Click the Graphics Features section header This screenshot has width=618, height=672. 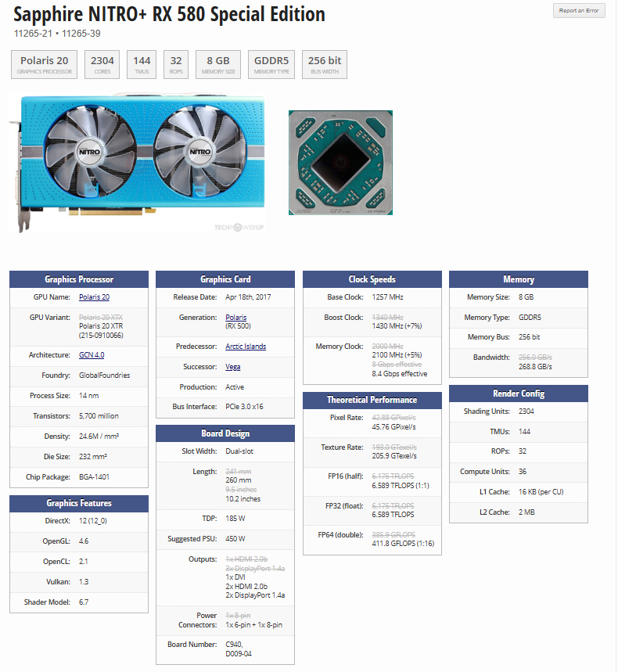[79, 503]
